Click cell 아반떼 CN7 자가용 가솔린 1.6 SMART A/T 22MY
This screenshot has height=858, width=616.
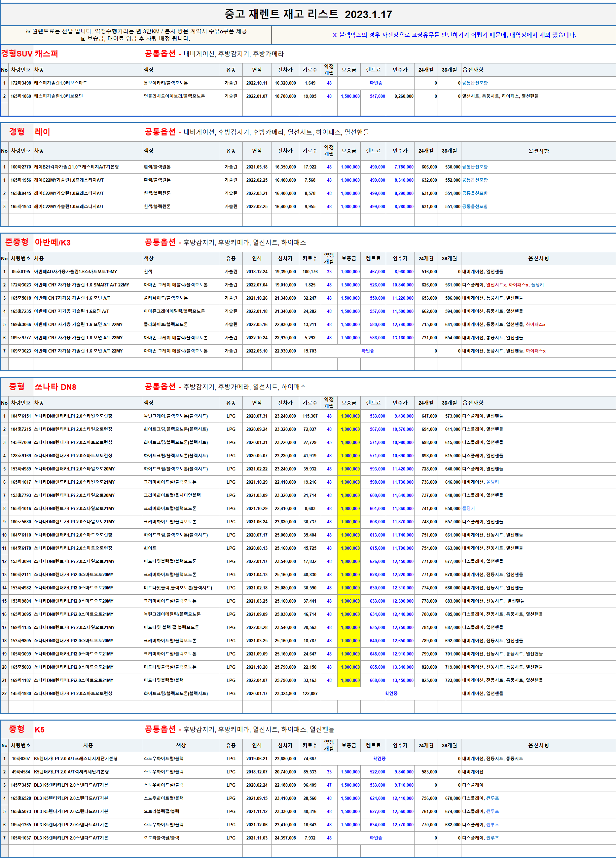coord(82,285)
